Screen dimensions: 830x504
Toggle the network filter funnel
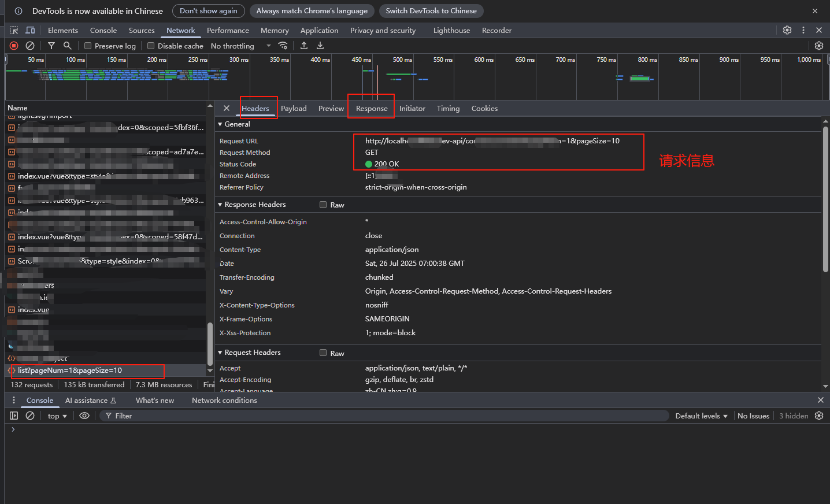click(x=51, y=46)
